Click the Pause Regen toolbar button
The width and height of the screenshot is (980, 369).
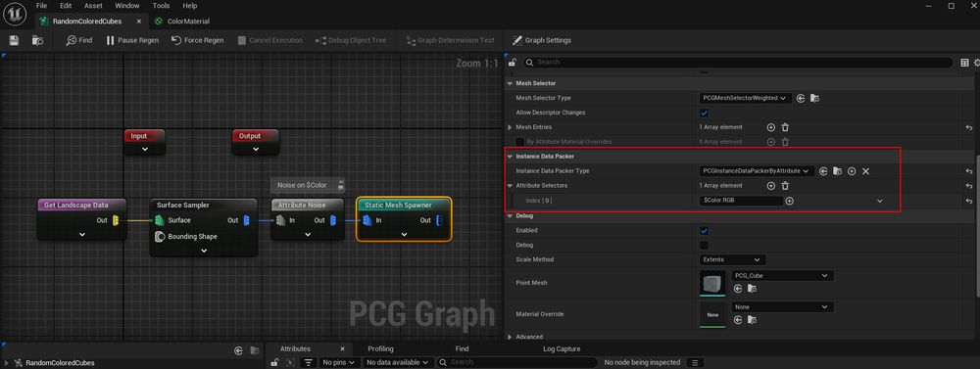pos(132,40)
